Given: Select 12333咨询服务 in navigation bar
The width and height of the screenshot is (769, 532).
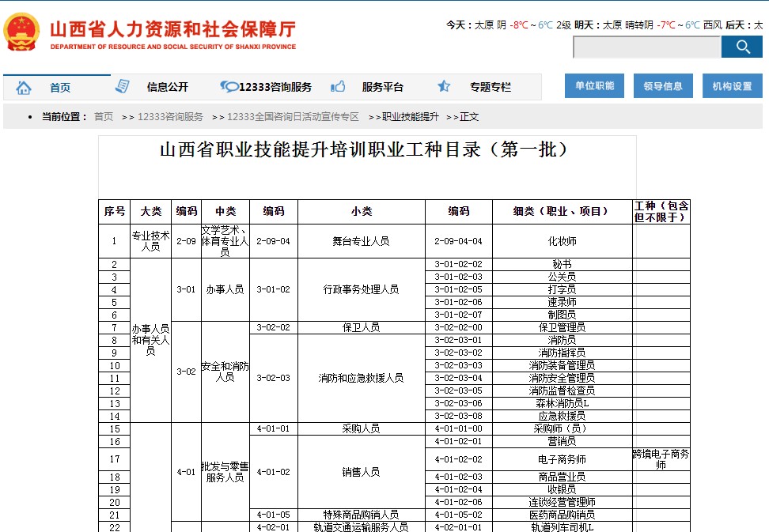Looking at the screenshot, I should pyautogui.click(x=275, y=87).
